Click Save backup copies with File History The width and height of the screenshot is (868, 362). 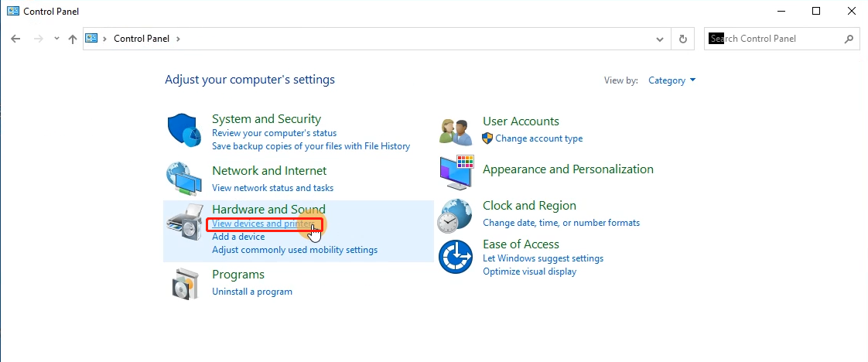(x=311, y=146)
